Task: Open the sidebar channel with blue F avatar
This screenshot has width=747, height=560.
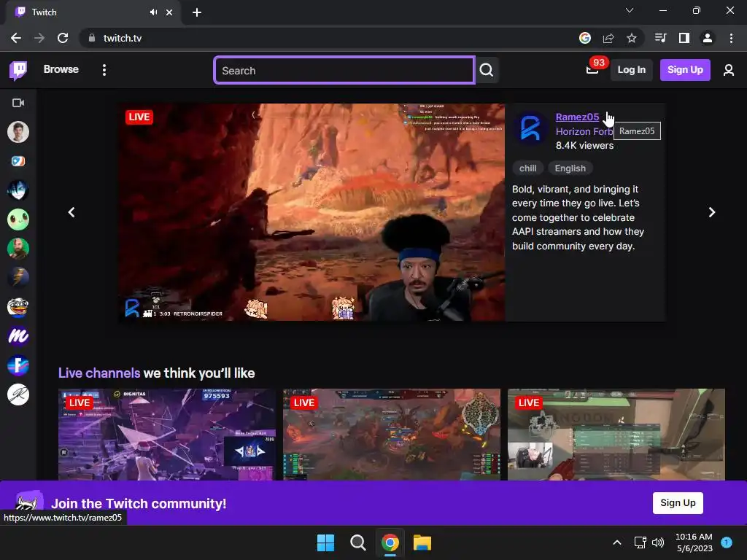Action: (18, 366)
